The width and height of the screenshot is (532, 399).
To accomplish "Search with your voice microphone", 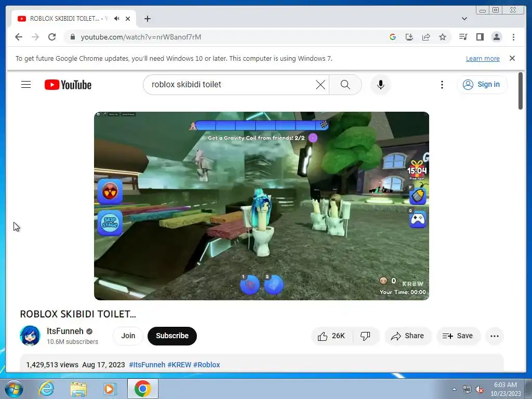I will point(381,85).
